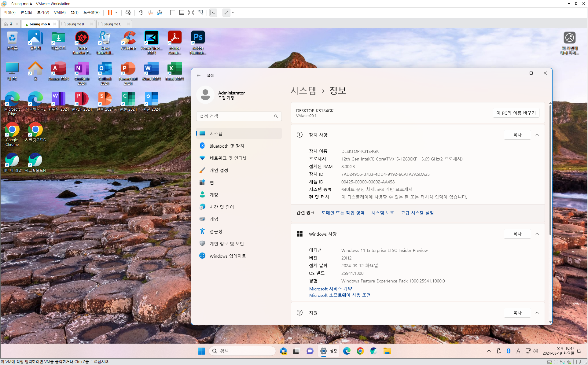Copy Windows 사양 with 복사 button

click(517, 234)
